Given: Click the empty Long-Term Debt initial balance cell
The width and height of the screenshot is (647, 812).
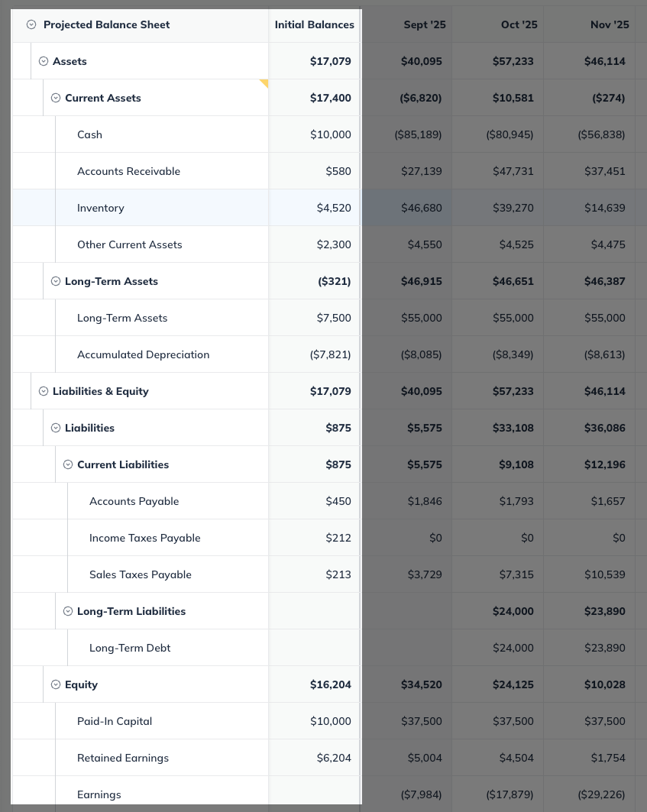Looking at the screenshot, I should point(314,648).
